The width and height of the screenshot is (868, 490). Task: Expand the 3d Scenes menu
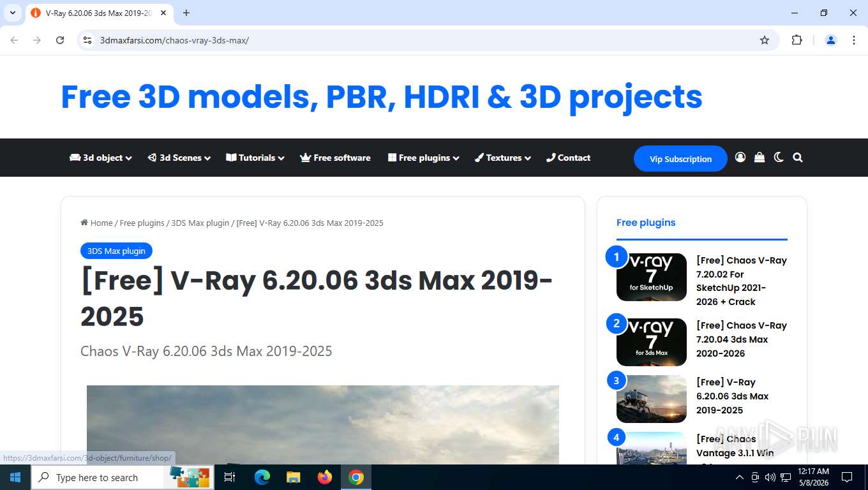click(x=179, y=158)
